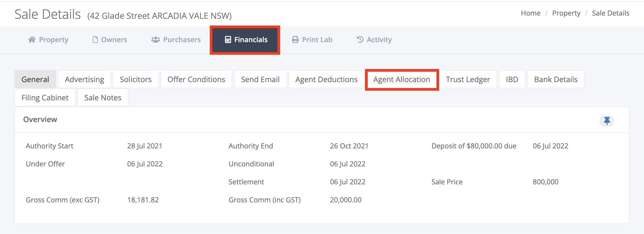The image size is (644, 234).
Task: Click the pin icon in Overview panel
Action: 607,121
